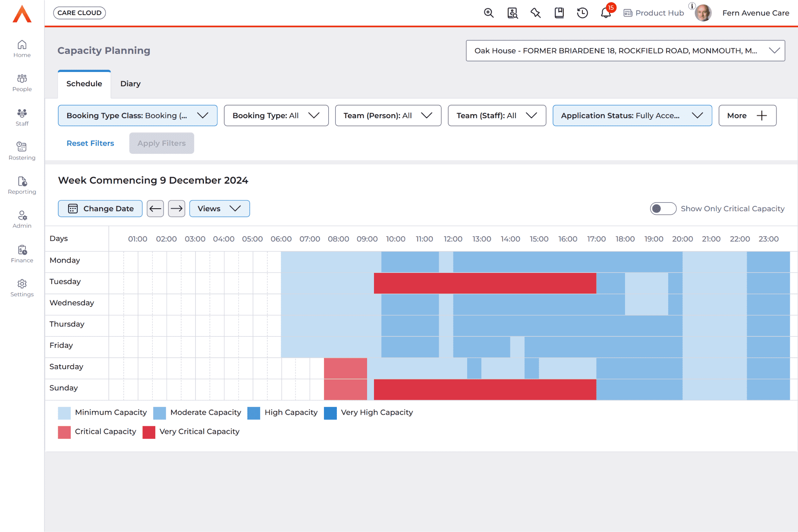Switch to the Diary tab
Screen dimensions: 798x532
click(x=130, y=84)
